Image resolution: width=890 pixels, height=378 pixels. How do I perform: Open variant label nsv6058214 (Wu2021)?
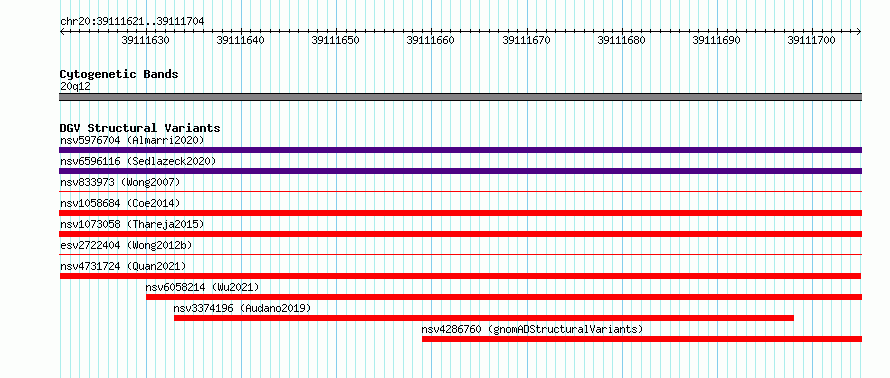203,287
